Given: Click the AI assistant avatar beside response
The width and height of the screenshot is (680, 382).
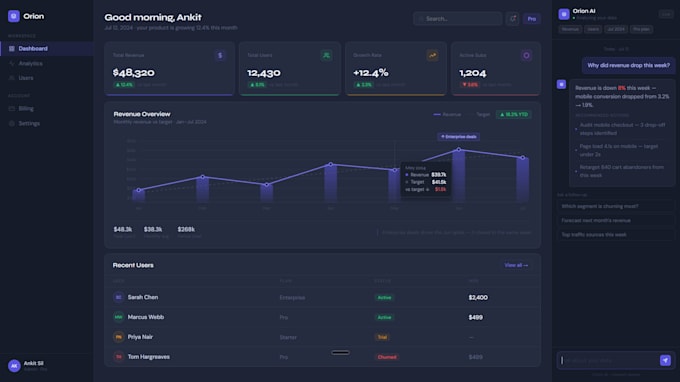Looking at the screenshot, I should tap(562, 84).
